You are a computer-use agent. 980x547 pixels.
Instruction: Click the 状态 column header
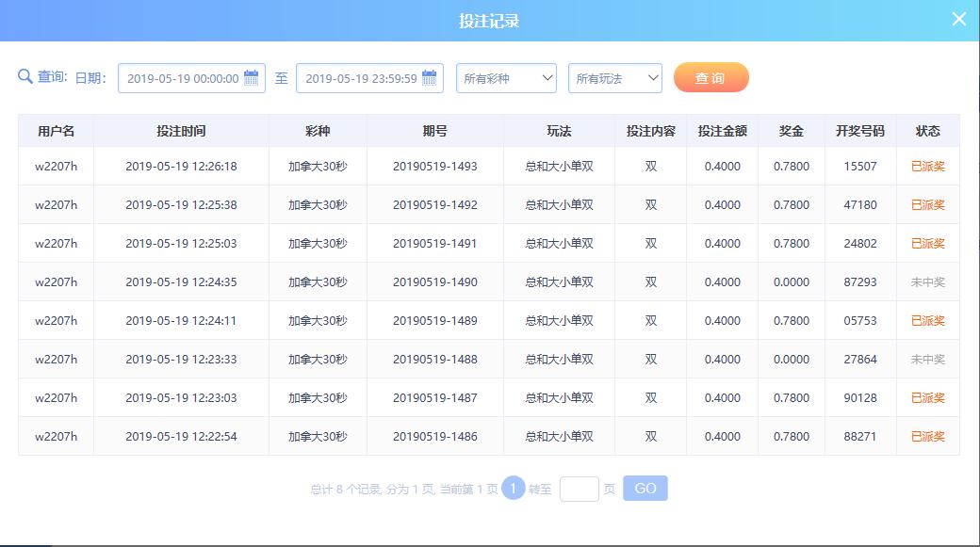pyautogui.click(x=927, y=131)
